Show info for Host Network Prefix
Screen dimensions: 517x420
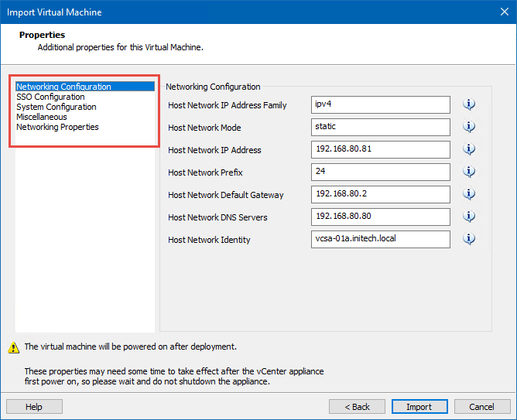[469, 172]
